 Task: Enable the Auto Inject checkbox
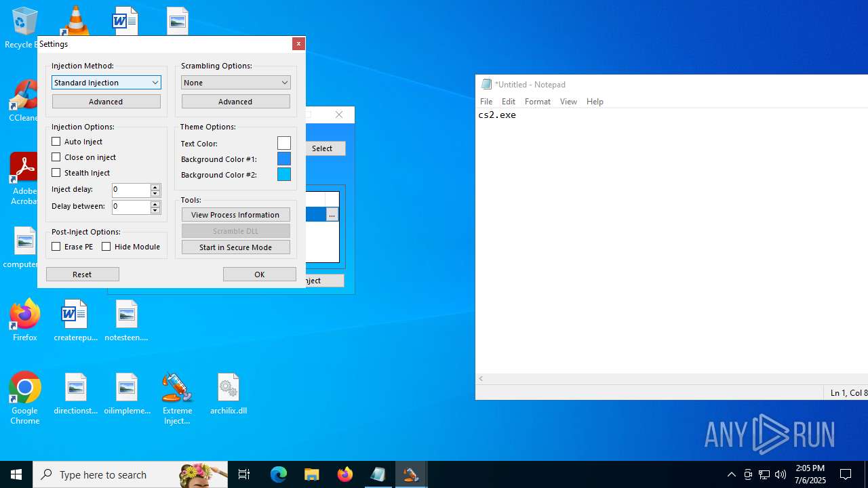pyautogui.click(x=56, y=141)
